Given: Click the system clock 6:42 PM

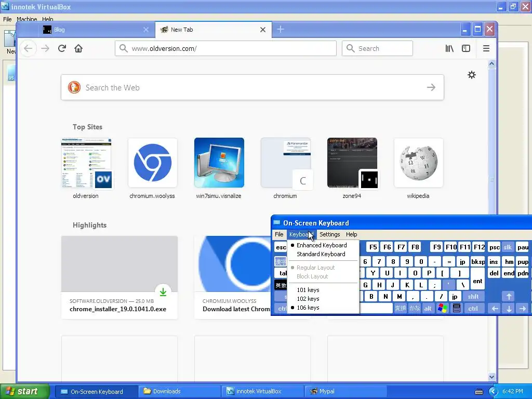Looking at the screenshot, I should (x=512, y=392).
